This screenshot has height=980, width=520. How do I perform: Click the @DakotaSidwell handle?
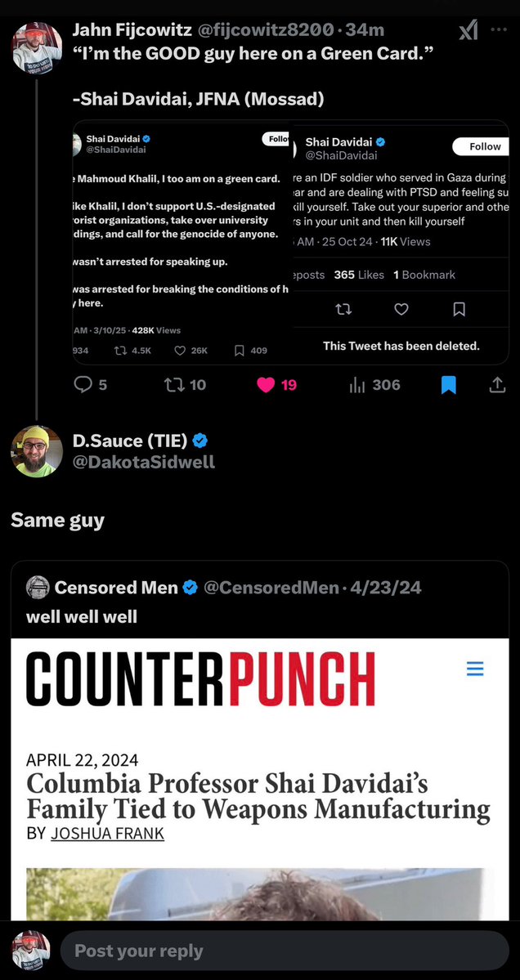[144, 462]
